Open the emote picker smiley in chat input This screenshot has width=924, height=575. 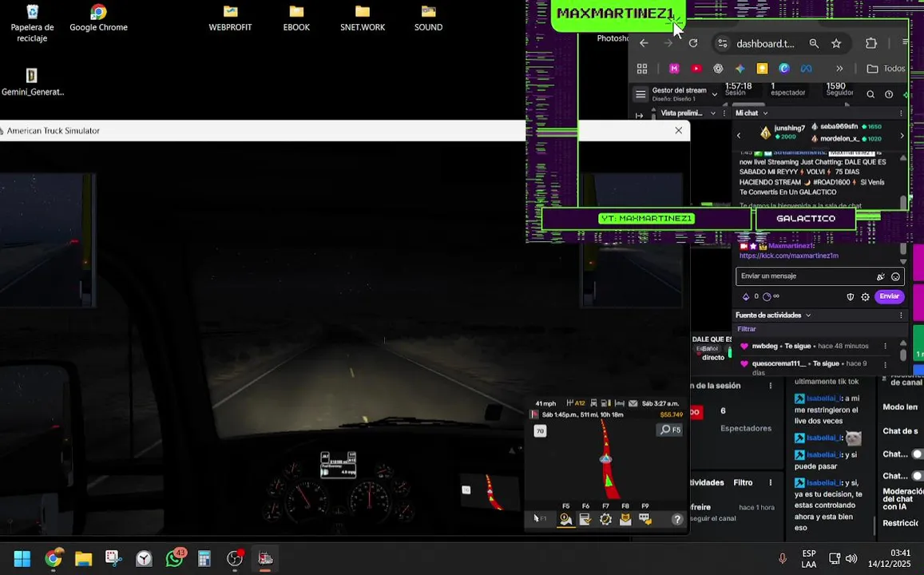pyautogui.click(x=896, y=277)
